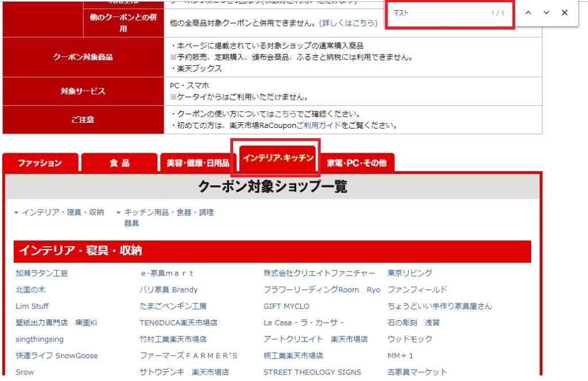The image size is (588, 381).
Task: Open shop ウッドモック
Action: pyautogui.click(x=410, y=339)
